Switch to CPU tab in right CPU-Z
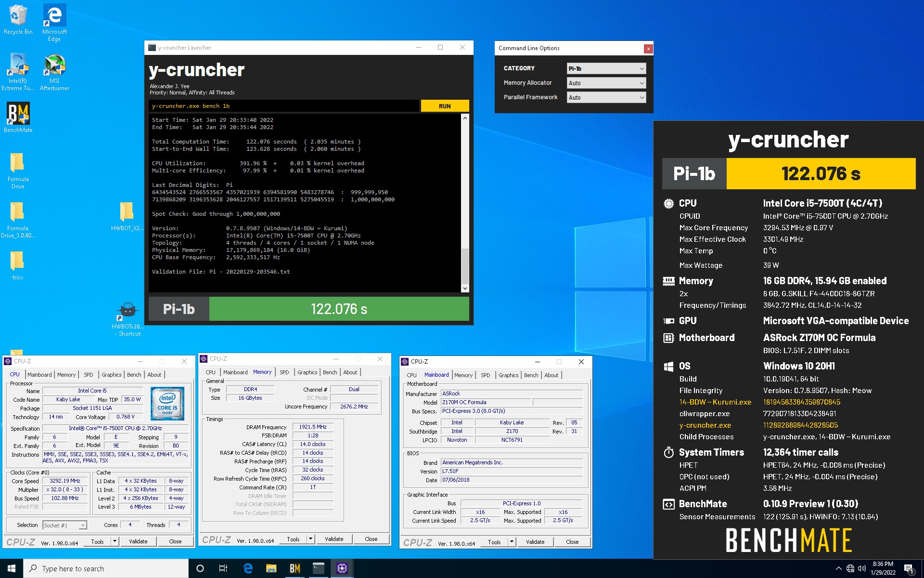The width and height of the screenshot is (924, 578). pos(411,375)
